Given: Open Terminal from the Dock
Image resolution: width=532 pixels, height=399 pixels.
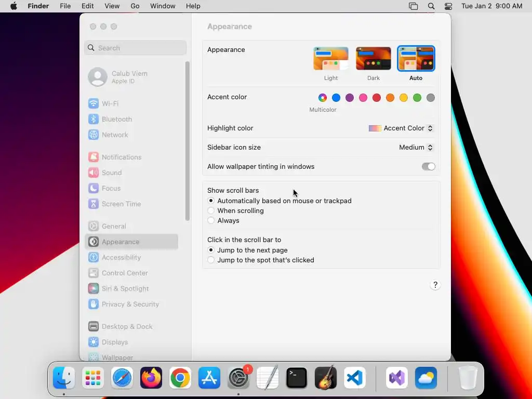Looking at the screenshot, I should click(297, 378).
